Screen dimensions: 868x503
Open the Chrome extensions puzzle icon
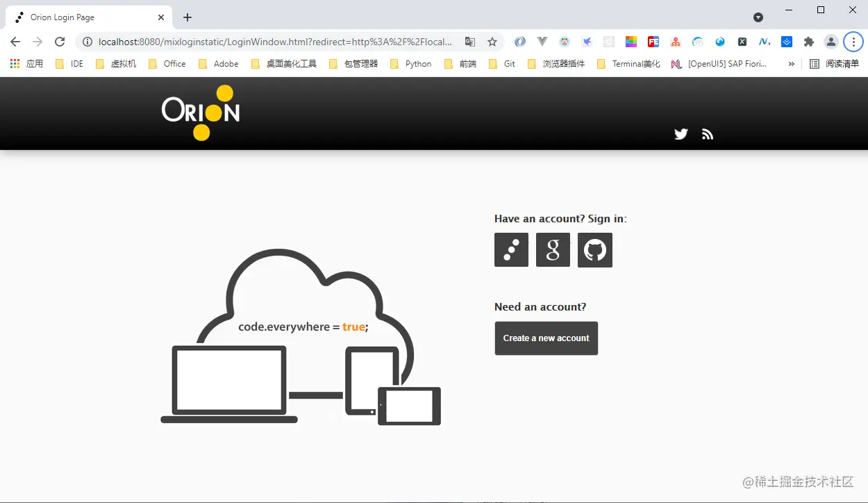coord(809,42)
